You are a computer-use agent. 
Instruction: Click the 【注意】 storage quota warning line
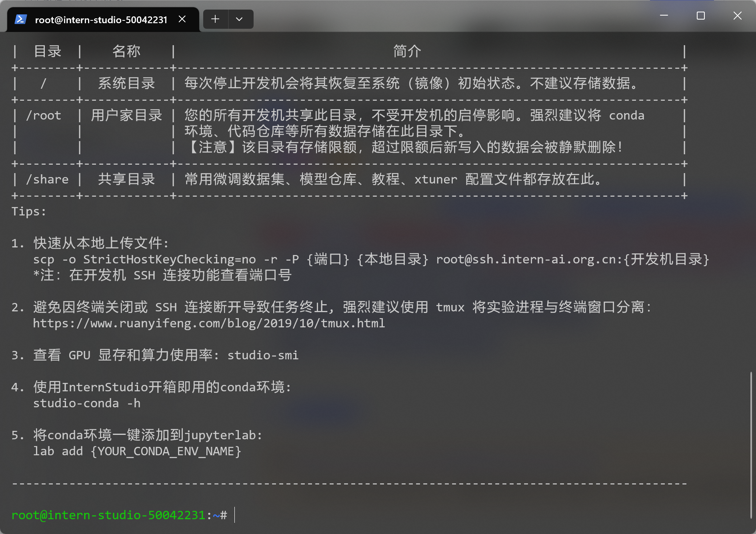[404, 147]
